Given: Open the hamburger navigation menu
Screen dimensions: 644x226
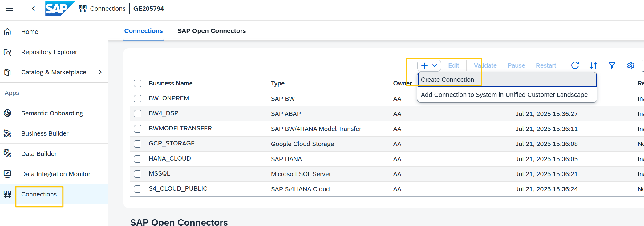Looking at the screenshot, I should (9, 9).
